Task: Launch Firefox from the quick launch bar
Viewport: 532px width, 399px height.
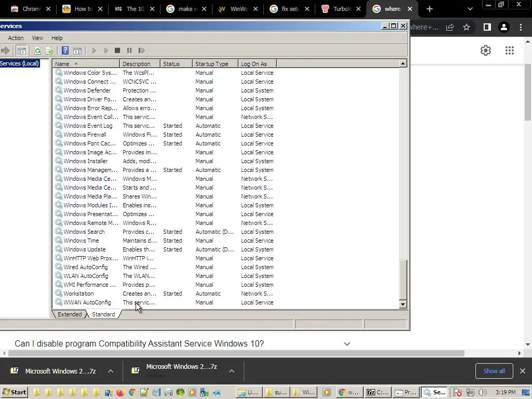Action: click(120, 393)
